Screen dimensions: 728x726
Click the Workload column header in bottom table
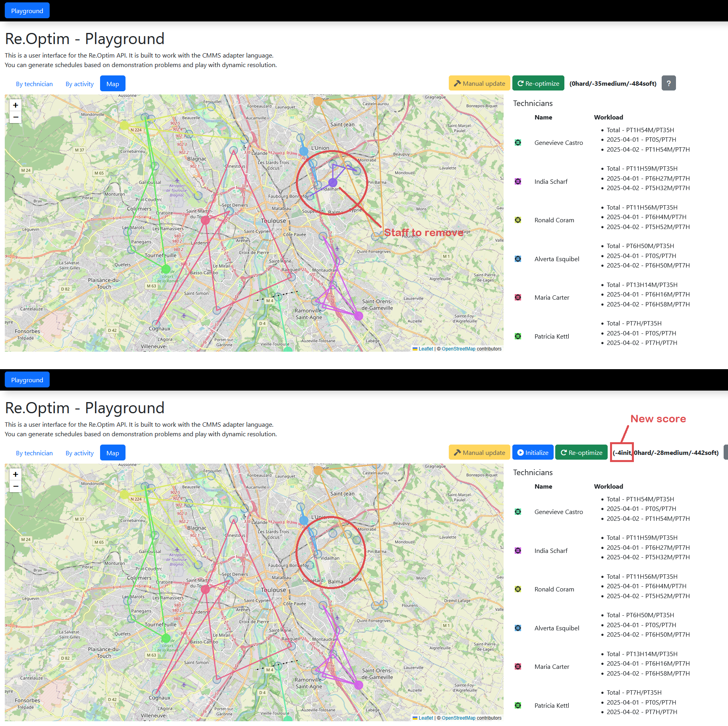point(608,486)
